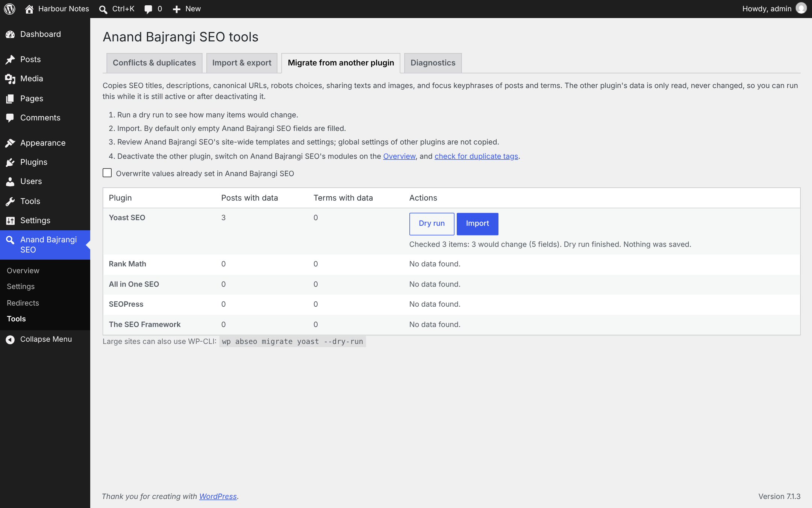
Task: Open Pages via the pages icon
Action: click(x=10, y=99)
